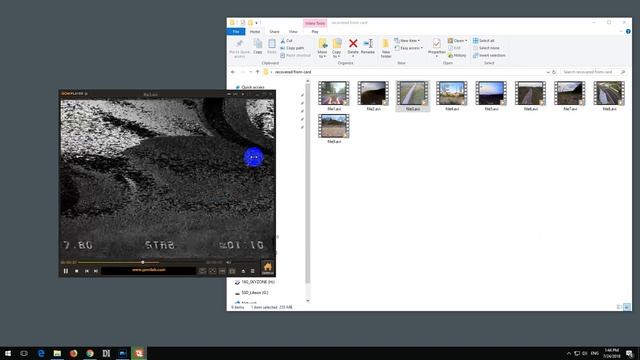Screen dimensions: 640x360
Task: Click the Search recovered-from-card box
Action: (593, 72)
